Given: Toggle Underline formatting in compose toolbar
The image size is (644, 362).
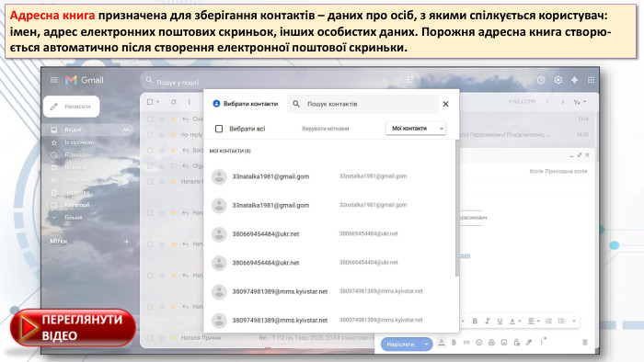Looking at the screenshot, I should 500,321.
